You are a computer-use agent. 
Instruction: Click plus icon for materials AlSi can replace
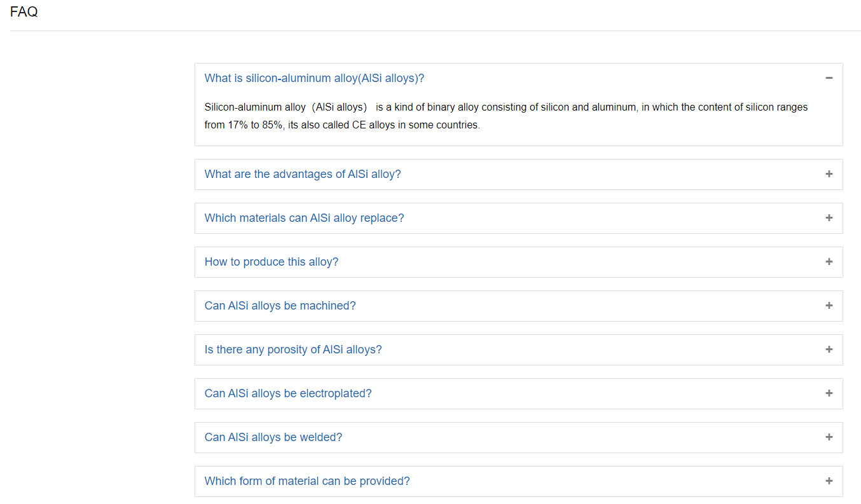click(829, 218)
